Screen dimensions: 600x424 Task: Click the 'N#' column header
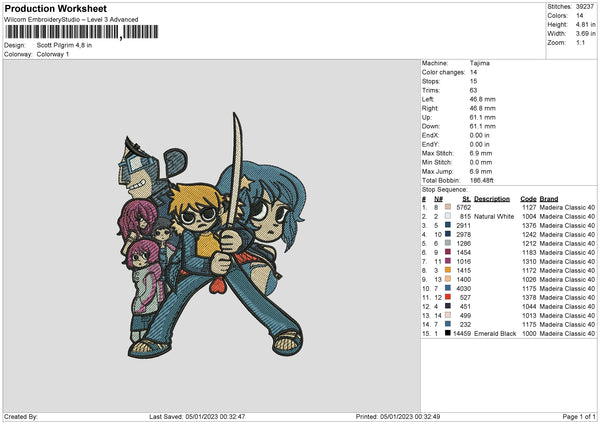[x=438, y=199]
